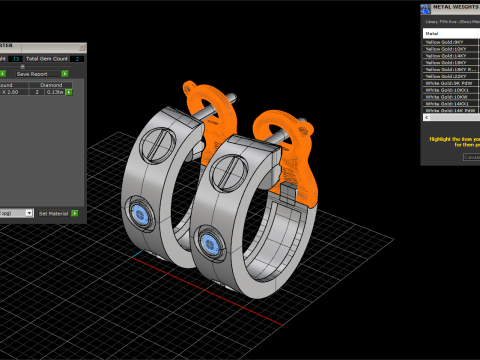Click the green arrow next to Set Material
Screen dimensions: 480x360
point(75,213)
